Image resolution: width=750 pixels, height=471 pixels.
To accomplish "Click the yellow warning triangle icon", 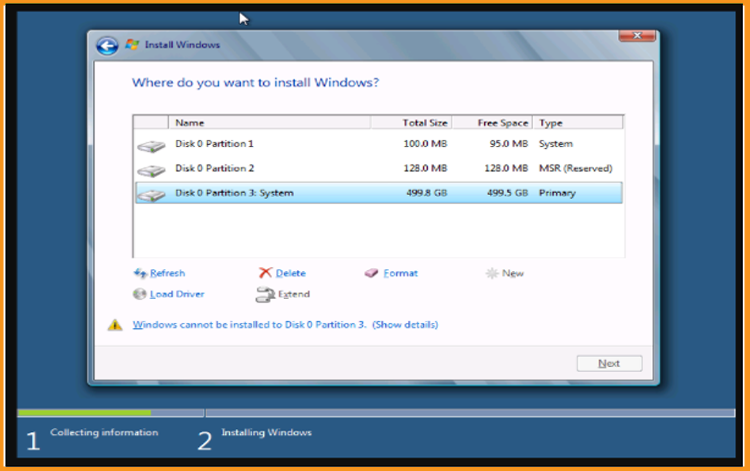I will [115, 325].
